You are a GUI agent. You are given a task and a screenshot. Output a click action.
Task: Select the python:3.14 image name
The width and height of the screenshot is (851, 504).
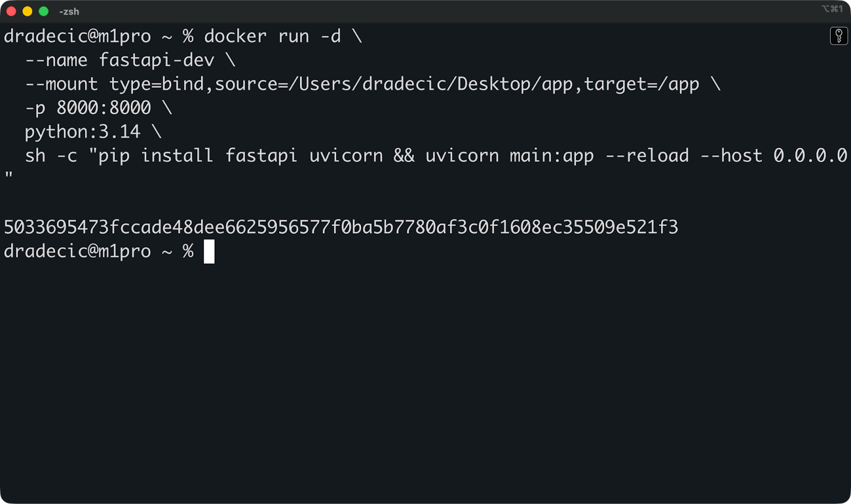(82, 131)
